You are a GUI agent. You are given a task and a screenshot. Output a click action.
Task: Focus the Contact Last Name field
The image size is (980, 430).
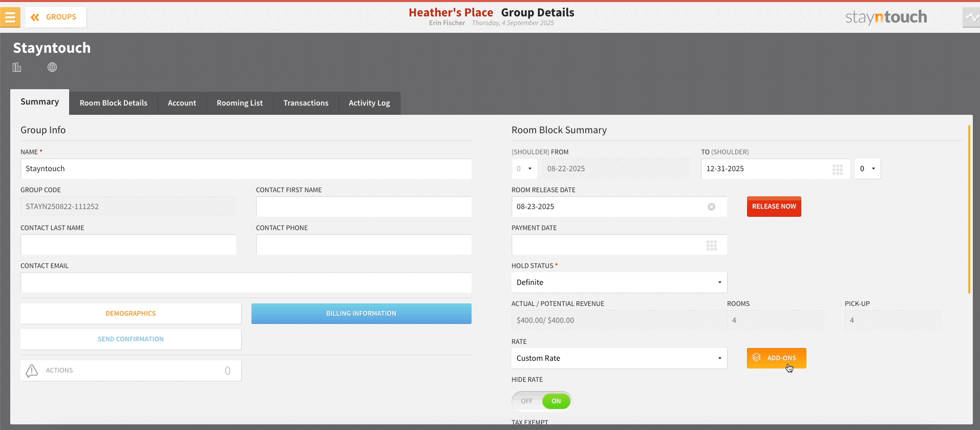click(128, 244)
